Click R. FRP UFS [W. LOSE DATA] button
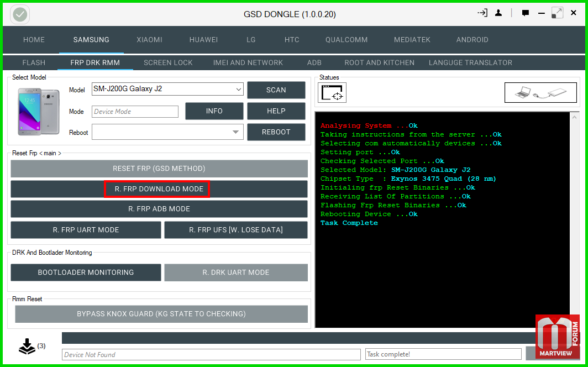 click(236, 230)
